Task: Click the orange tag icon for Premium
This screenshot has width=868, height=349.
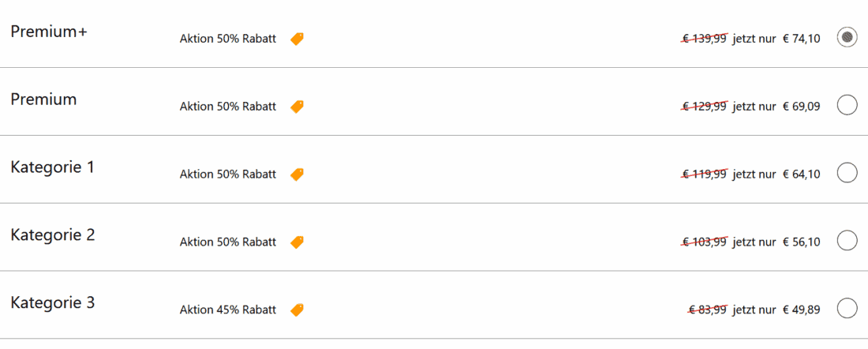Action: (x=297, y=107)
